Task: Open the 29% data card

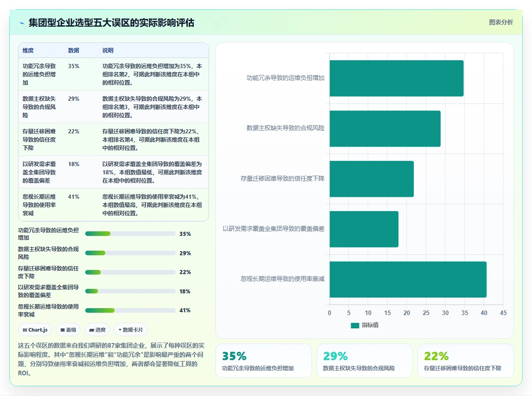Action: 365,361
